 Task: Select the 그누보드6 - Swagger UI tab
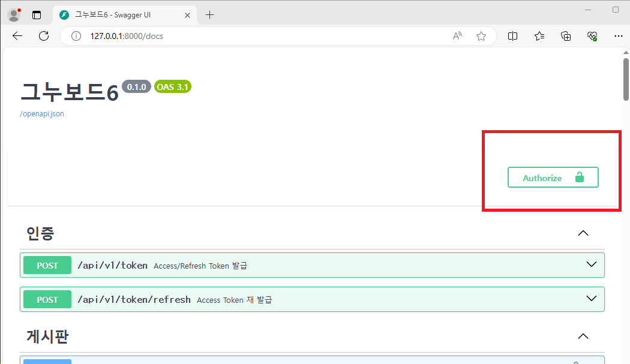coord(125,15)
